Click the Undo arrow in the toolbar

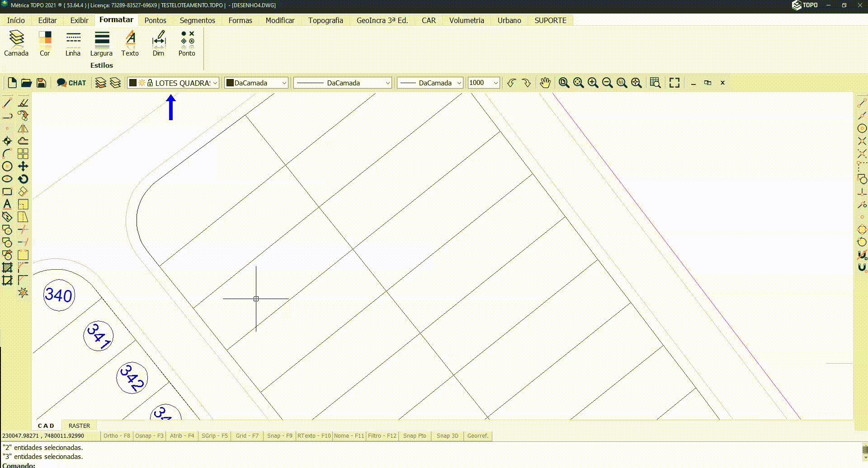(511, 83)
